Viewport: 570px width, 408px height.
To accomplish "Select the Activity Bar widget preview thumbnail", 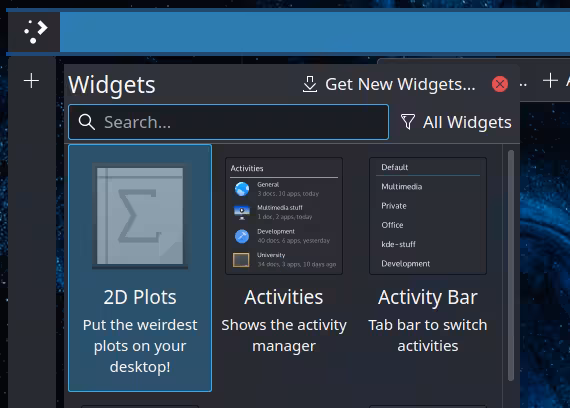I will (428, 216).
